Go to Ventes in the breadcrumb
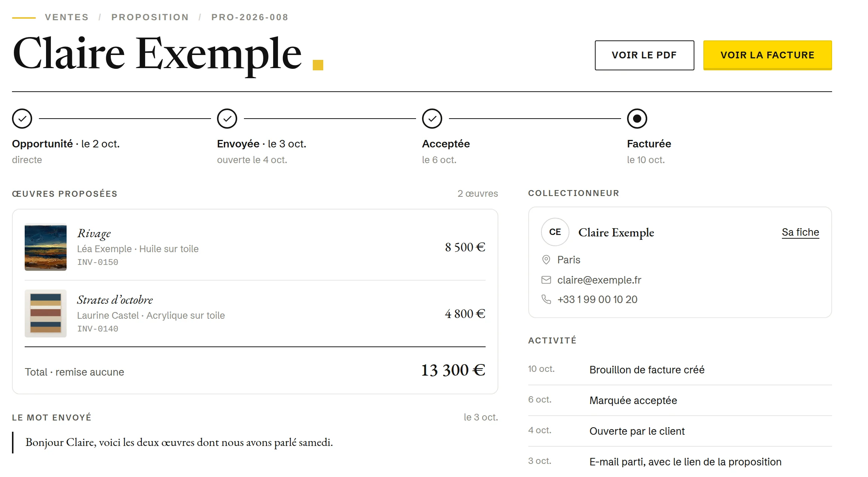The height and width of the screenshot is (477, 868). pyautogui.click(x=67, y=17)
